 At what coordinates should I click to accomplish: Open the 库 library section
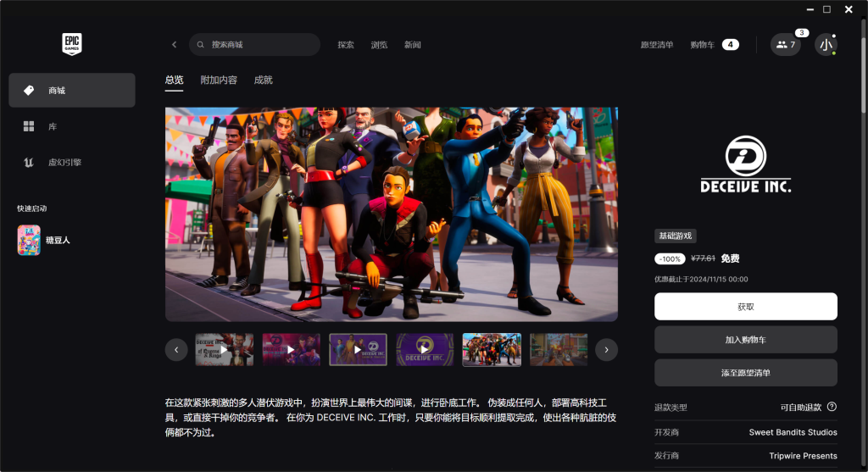pos(72,126)
